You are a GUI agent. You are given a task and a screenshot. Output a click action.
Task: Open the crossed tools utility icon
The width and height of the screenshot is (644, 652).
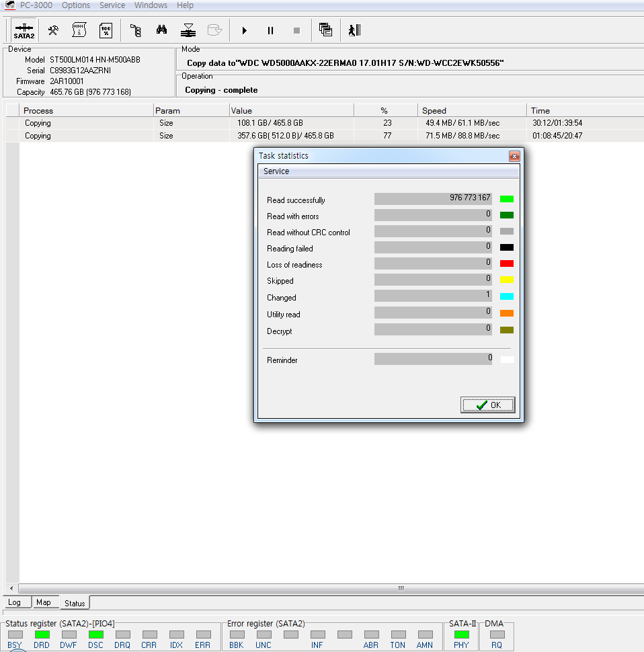tap(53, 30)
